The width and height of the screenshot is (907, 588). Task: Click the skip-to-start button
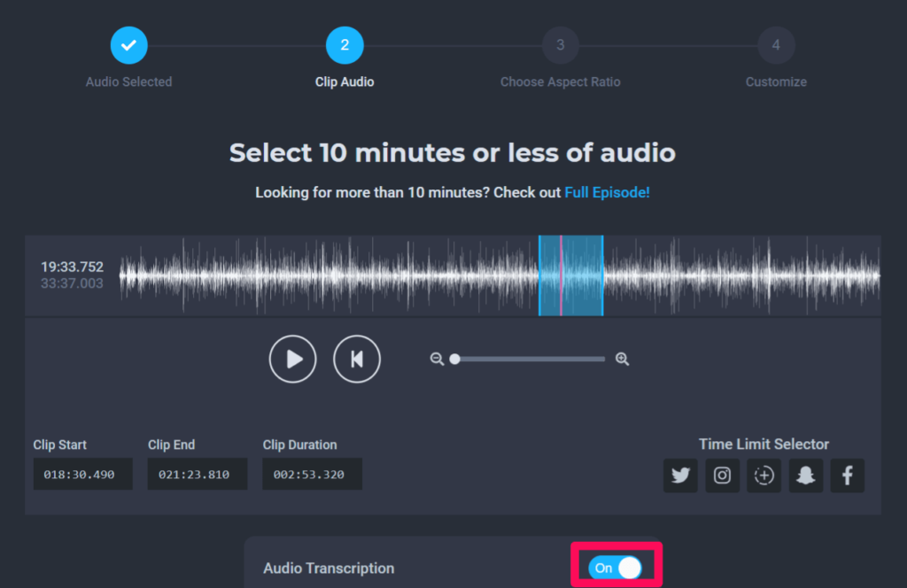357,359
